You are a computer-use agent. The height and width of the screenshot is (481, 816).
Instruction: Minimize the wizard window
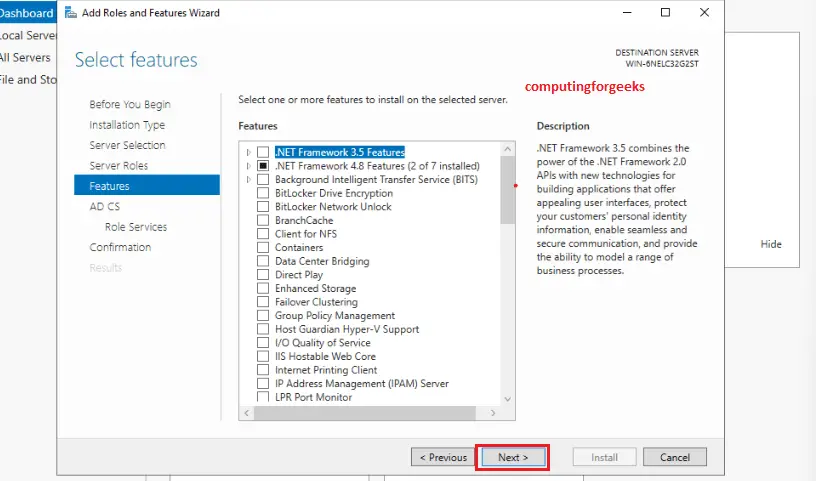pyautogui.click(x=627, y=12)
